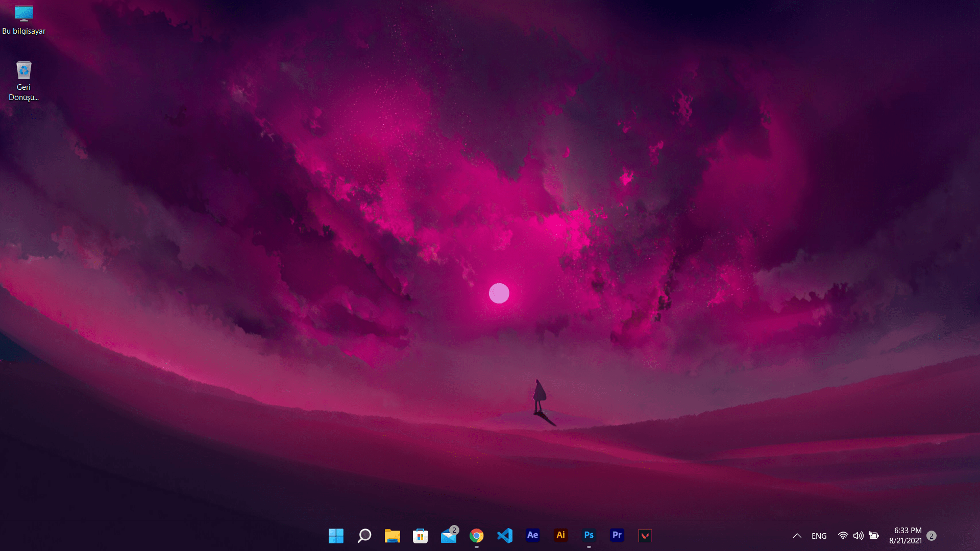Show hidden system tray icons chevron
This screenshot has height=551, width=980.
coord(797,536)
